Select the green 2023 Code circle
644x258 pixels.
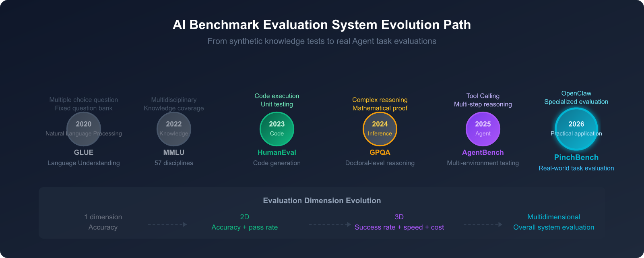pos(277,129)
